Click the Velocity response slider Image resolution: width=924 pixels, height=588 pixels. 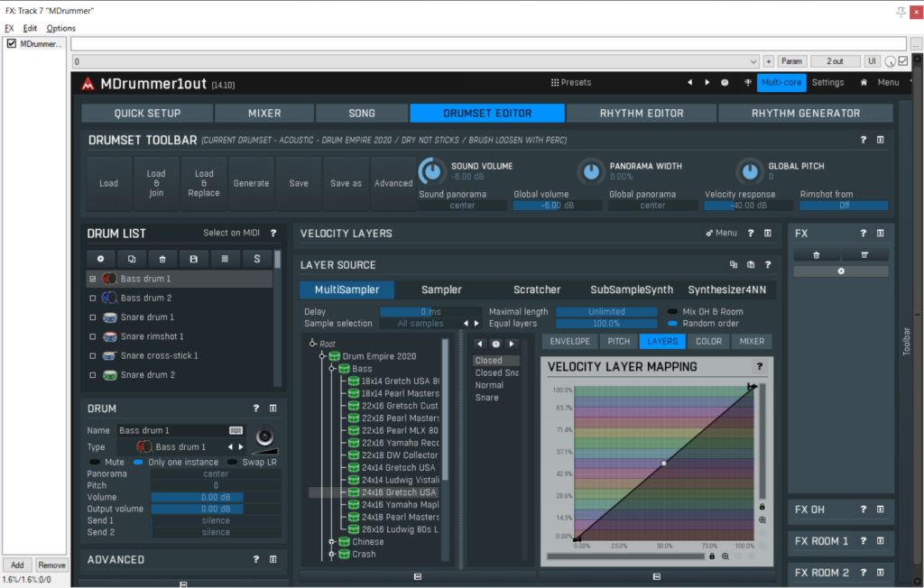point(748,206)
